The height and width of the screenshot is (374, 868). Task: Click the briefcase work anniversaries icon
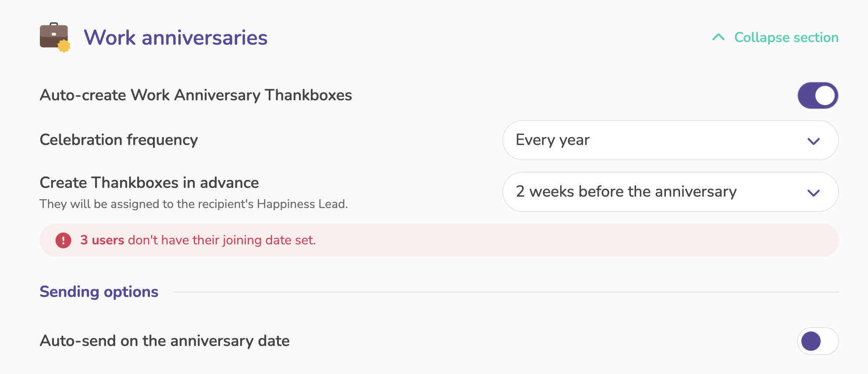pos(55,37)
